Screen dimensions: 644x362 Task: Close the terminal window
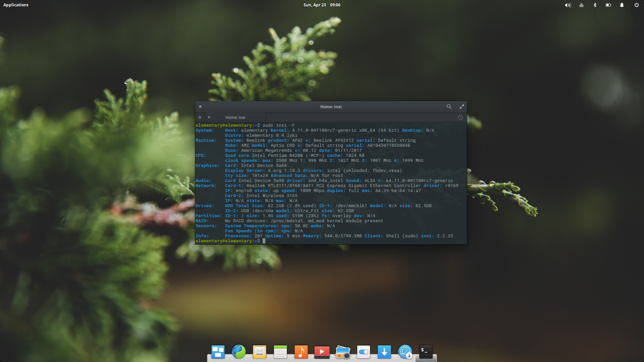200,107
